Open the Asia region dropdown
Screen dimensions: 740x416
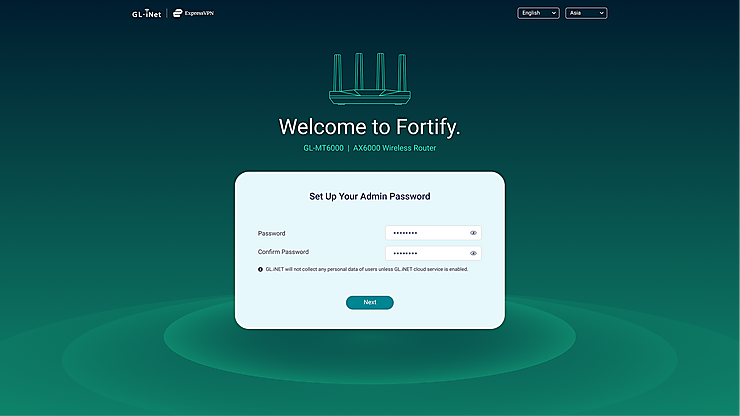click(x=586, y=13)
